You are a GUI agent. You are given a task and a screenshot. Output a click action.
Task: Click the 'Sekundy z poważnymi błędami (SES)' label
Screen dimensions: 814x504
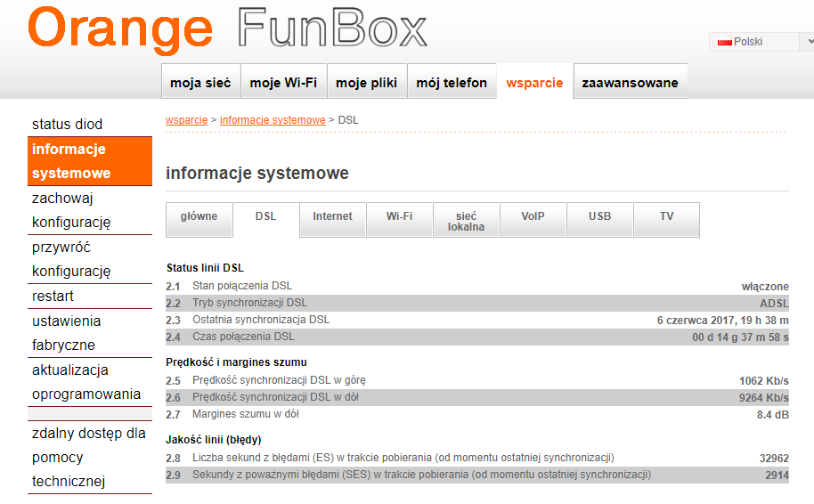tap(421, 475)
